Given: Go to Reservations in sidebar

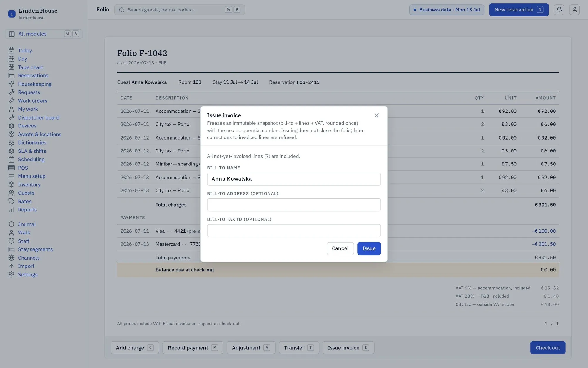Looking at the screenshot, I should coord(33,76).
